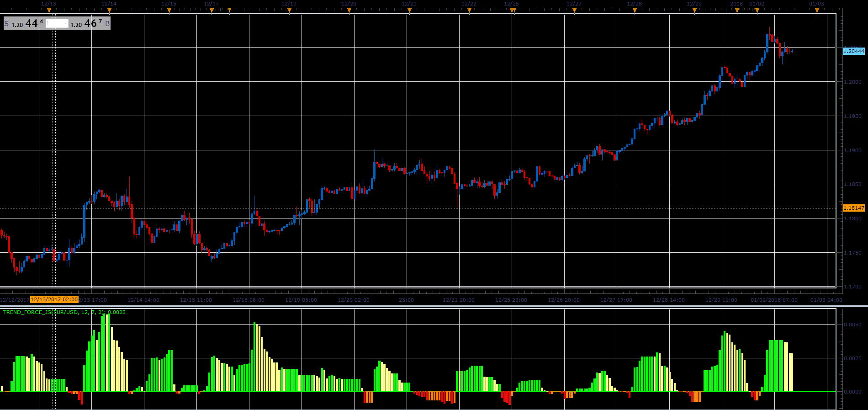The height and width of the screenshot is (410, 868).
Task: Click the 12/19 day marker triangle
Action: click(x=289, y=11)
